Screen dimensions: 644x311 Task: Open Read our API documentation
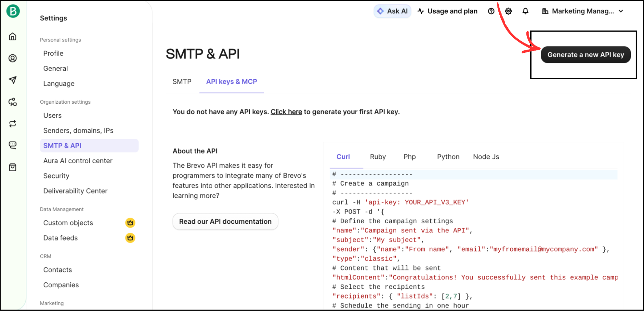(225, 221)
